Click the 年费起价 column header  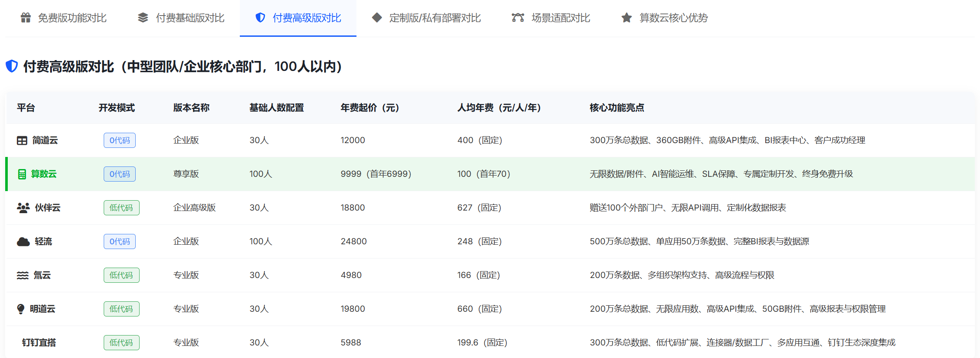click(x=369, y=108)
